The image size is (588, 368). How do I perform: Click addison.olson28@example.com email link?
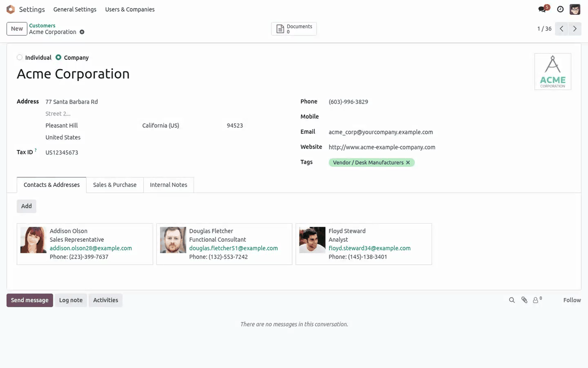click(91, 248)
